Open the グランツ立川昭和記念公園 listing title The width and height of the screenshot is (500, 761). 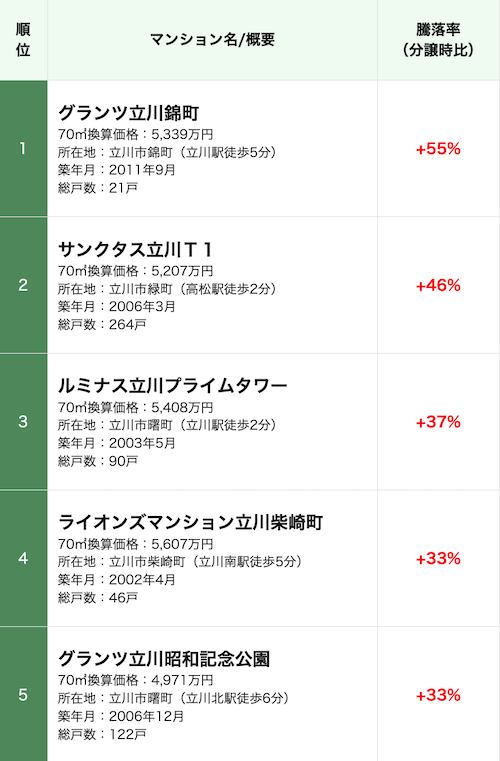(164, 659)
